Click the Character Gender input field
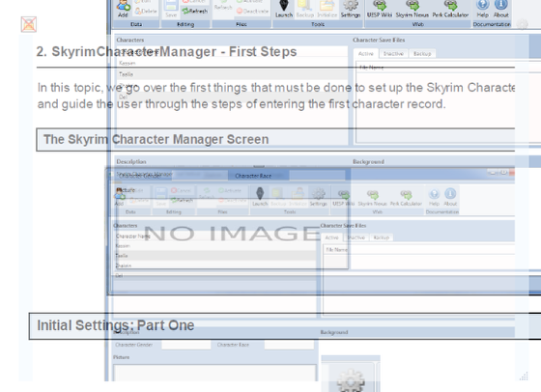 click(x=186, y=345)
